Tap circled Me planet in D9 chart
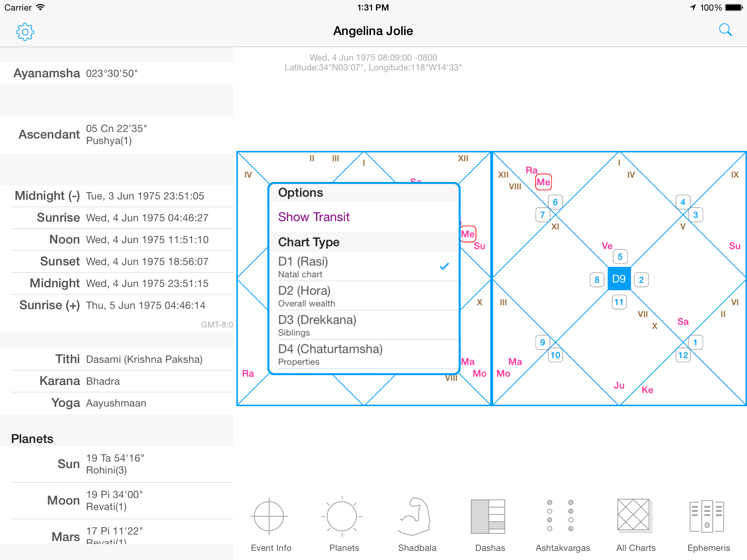 click(x=543, y=182)
